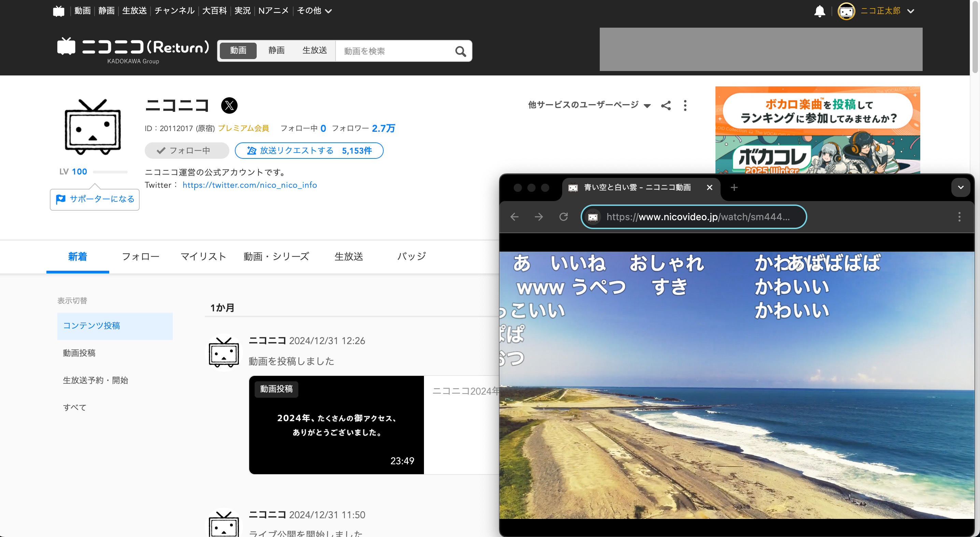
Task: Click the notification bell icon
Action: (819, 11)
